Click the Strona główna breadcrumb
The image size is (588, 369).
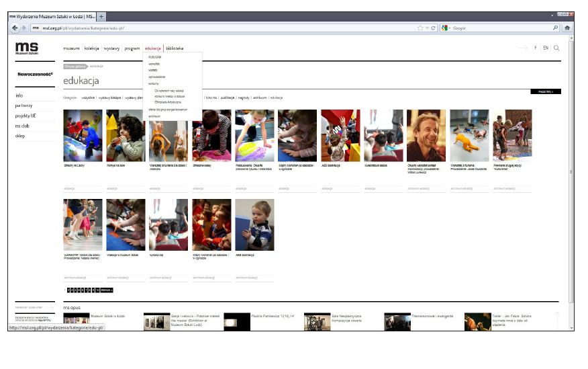click(x=75, y=67)
